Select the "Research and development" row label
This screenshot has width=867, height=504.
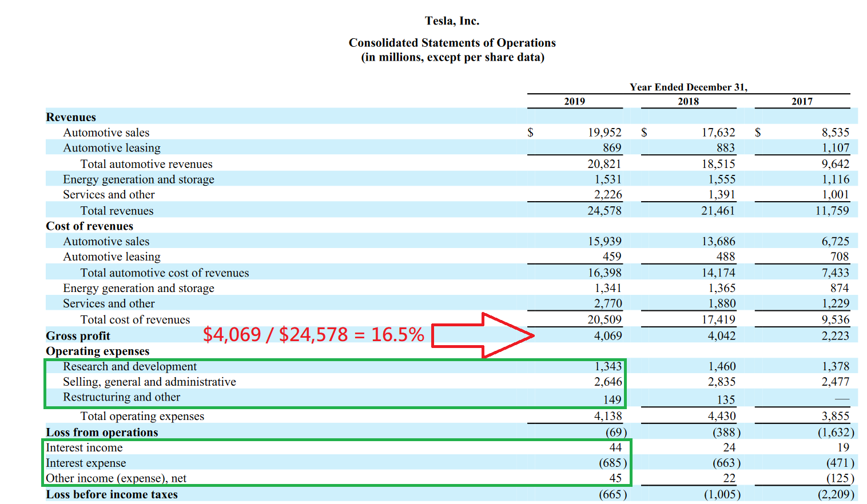130,366
